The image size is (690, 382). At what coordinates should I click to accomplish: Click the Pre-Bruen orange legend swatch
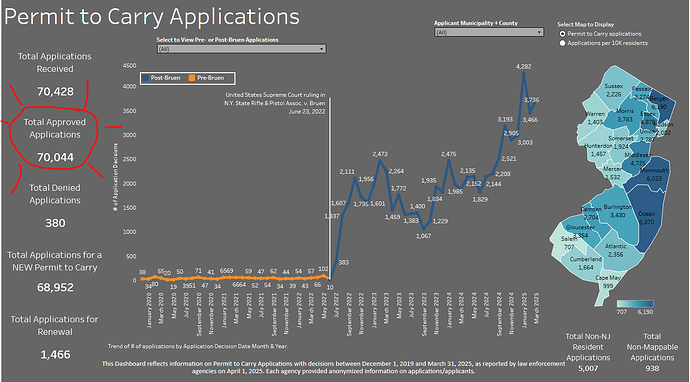click(x=192, y=78)
